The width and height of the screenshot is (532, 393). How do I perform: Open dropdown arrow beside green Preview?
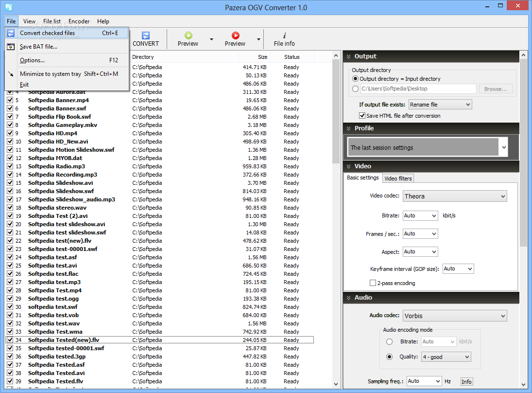pyautogui.click(x=211, y=39)
